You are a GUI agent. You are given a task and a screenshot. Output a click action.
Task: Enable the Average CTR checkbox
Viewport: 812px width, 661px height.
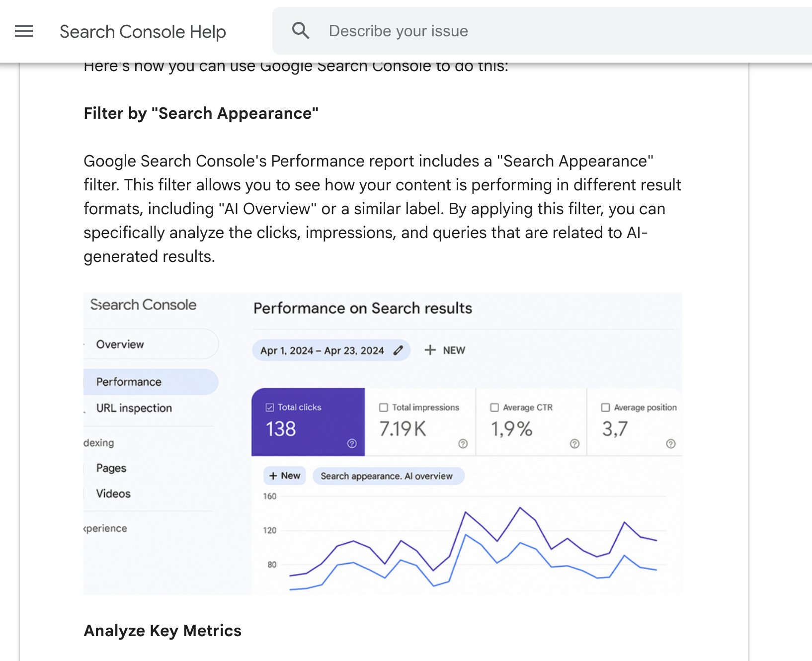[x=494, y=408]
